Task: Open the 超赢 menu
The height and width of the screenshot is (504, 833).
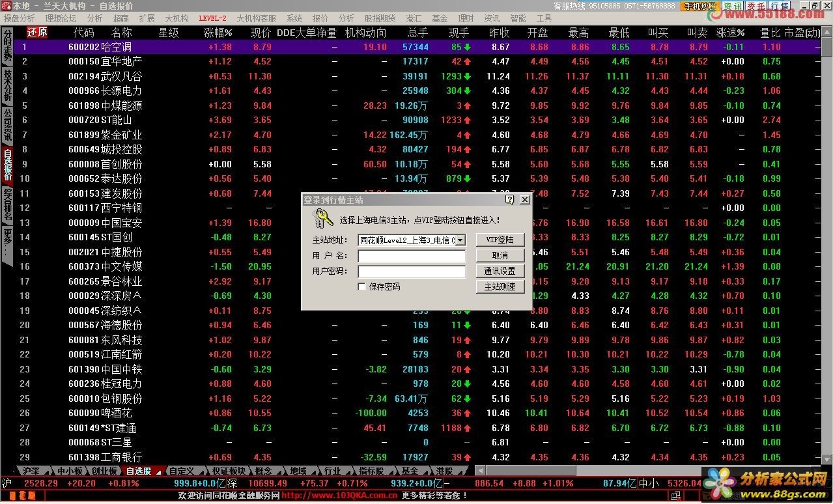Action: pos(120,18)
